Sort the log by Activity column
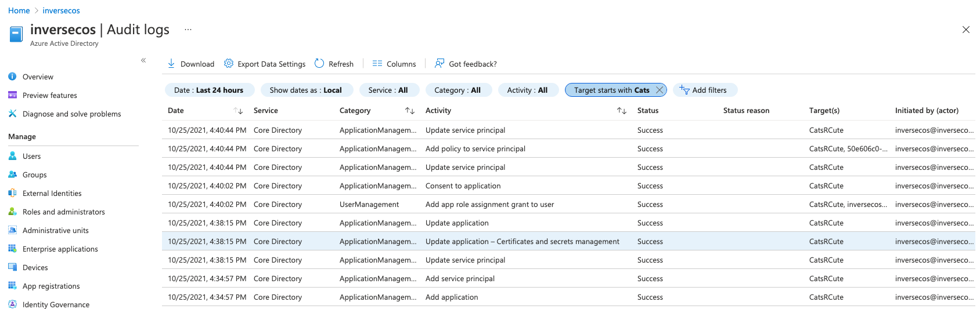Viewport: 980px width, 309px height. point(622,111)
